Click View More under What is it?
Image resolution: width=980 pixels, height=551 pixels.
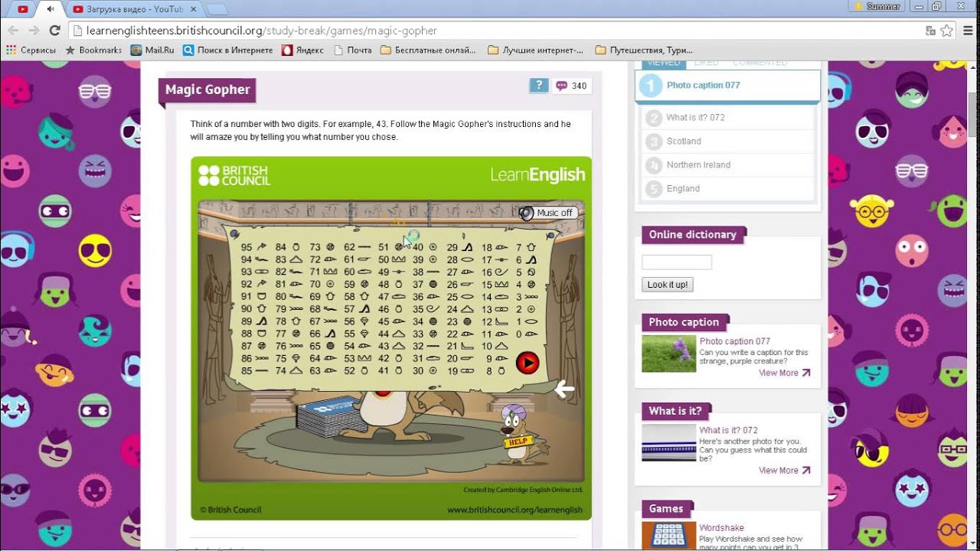click(x=784, y=471)
